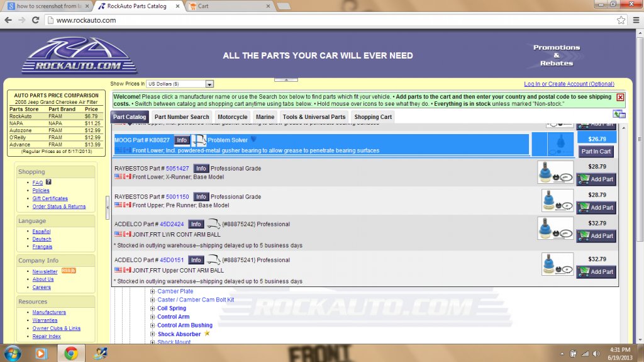Add ACDelco 45D2424 part to cart
644x362 pixels.
596,235
